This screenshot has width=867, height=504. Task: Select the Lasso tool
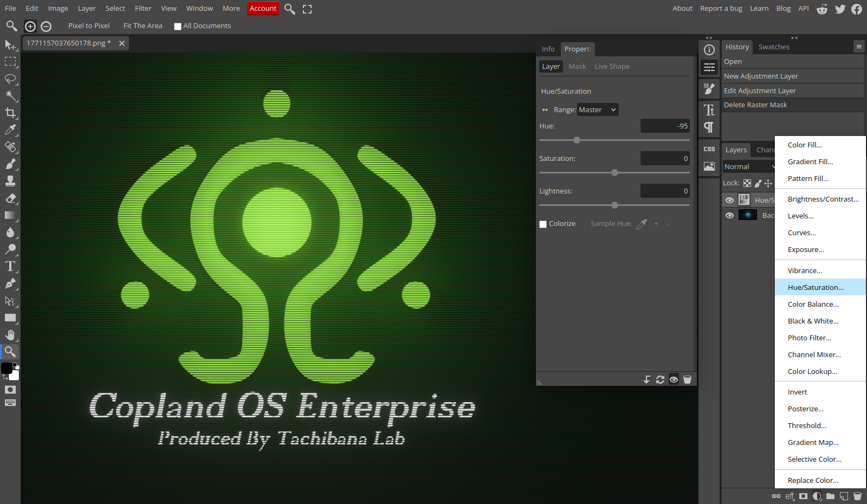[10, 79]
